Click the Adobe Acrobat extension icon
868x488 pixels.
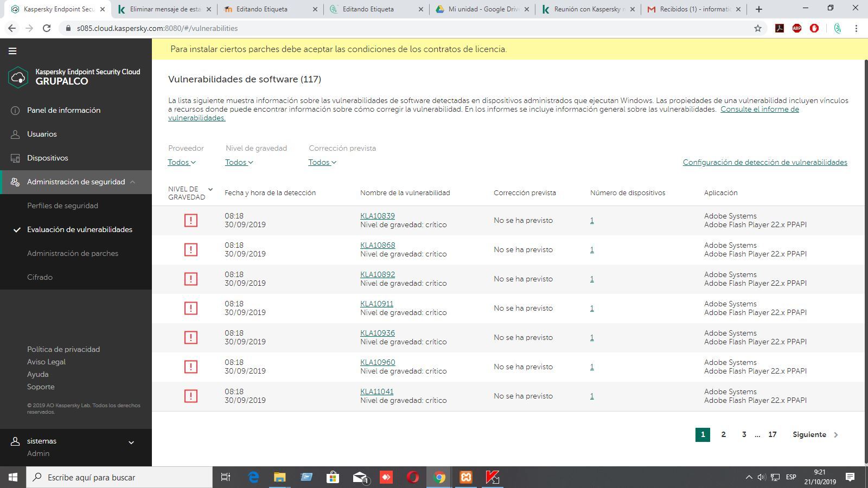780,28
